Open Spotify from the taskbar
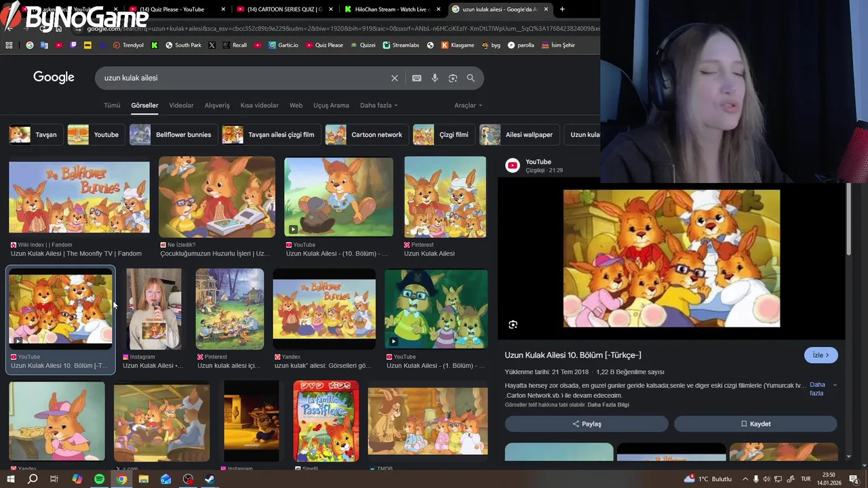Image resolution: width=868 pixels, height=488 pixels. (99, 479)
